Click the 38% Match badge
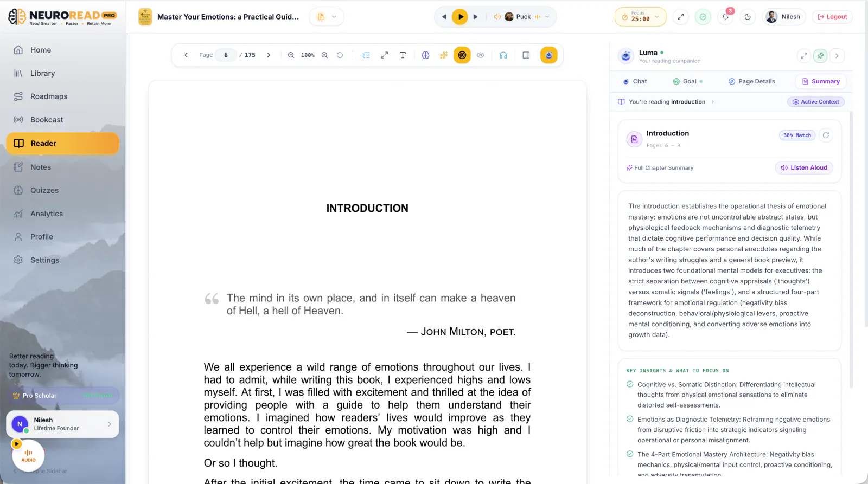Screen dimensions: 868x484 (797, 135)
